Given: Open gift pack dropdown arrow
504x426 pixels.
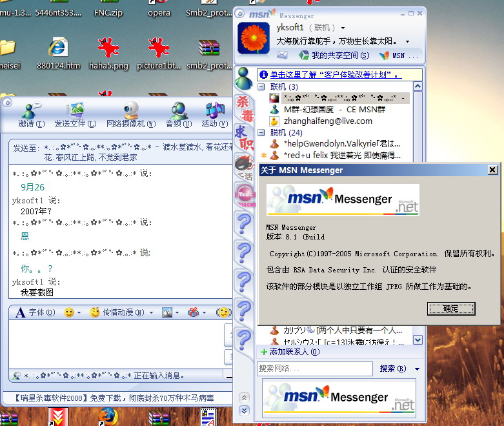Looking at the screenshot, I should tap(204, 312).
